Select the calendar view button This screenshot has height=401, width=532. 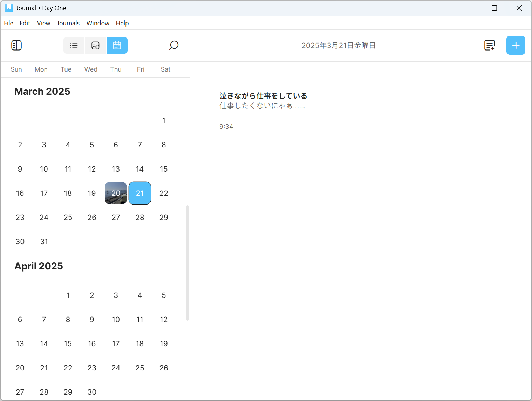point(117,45)
